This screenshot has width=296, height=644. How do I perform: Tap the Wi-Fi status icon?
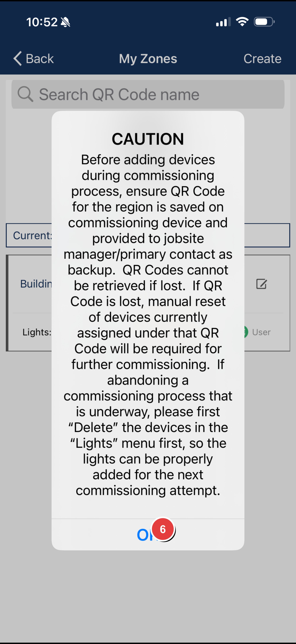tap(242, 22)
